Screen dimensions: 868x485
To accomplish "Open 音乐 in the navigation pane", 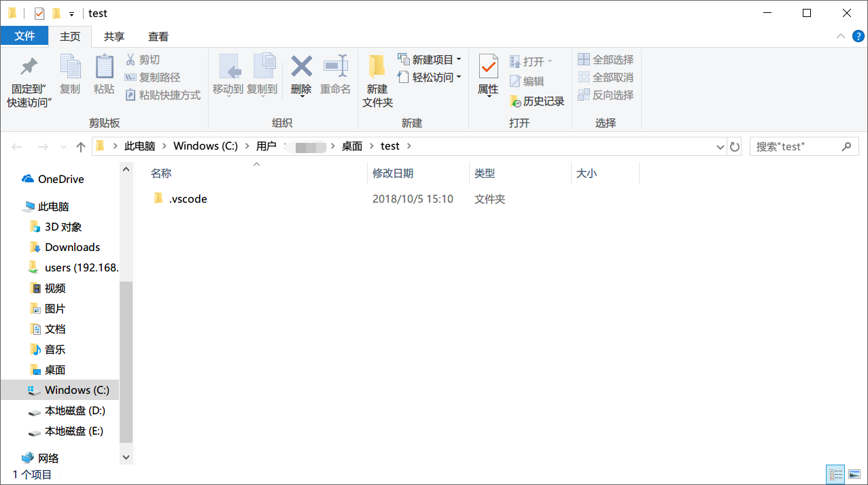I will point(48,350).
